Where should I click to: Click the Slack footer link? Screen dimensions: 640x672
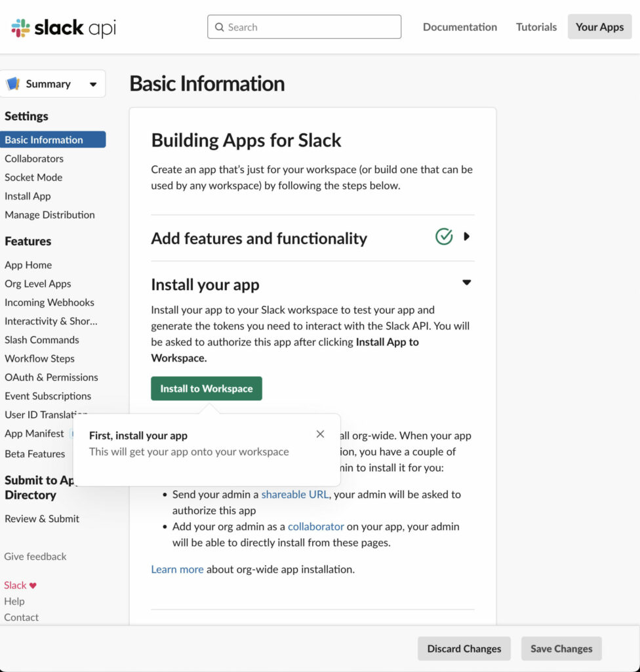pos(16,585)
